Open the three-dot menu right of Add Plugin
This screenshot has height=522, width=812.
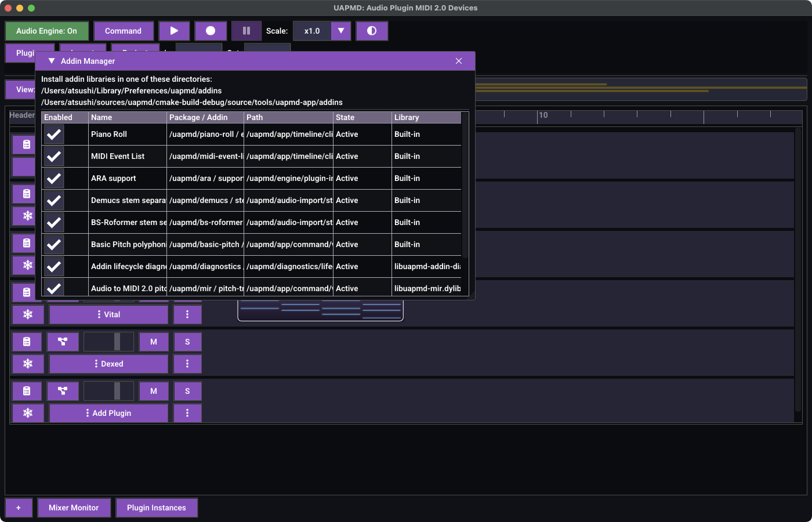[187, 413]
